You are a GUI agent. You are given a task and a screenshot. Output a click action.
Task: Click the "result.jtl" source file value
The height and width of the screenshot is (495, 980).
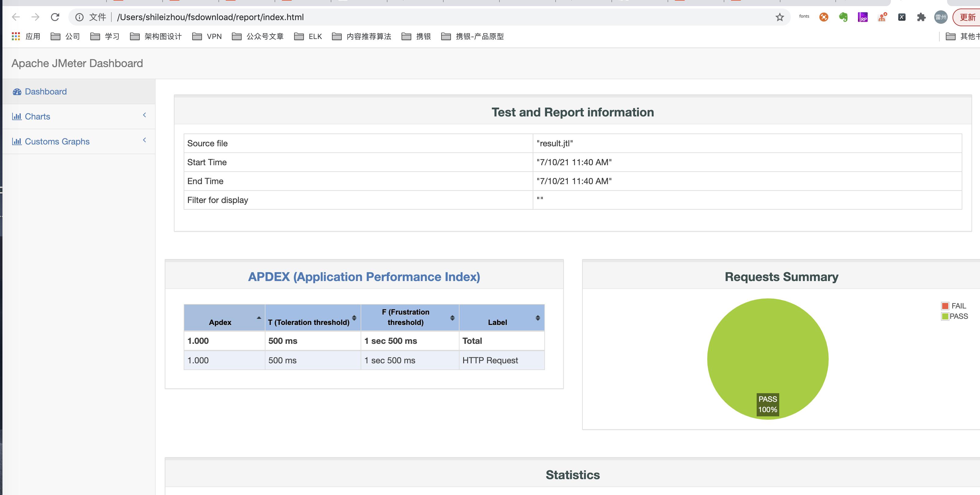[554, 143]
